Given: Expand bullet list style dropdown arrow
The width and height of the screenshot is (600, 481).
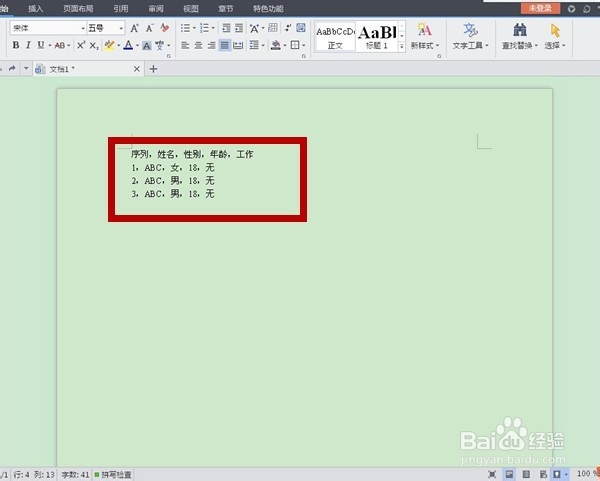Looking at the screenshot, I should (x=194, y=28).
